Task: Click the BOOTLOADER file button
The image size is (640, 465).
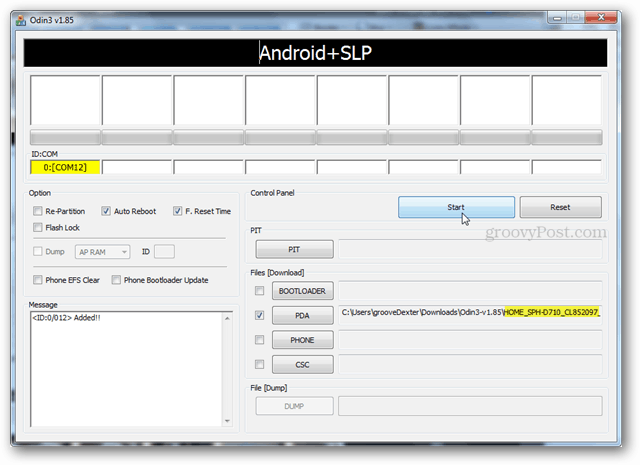Action: (x=302, y=291)
